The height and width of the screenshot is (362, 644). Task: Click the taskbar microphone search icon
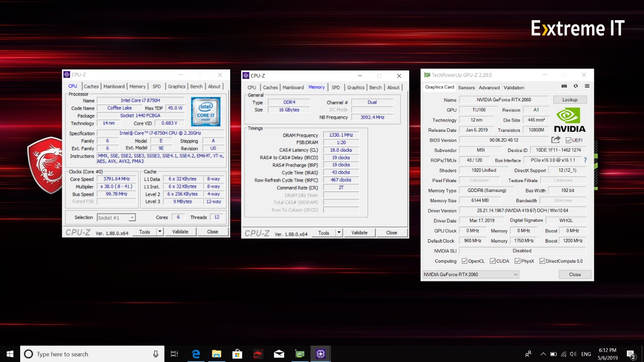click(x=155, y=354)
